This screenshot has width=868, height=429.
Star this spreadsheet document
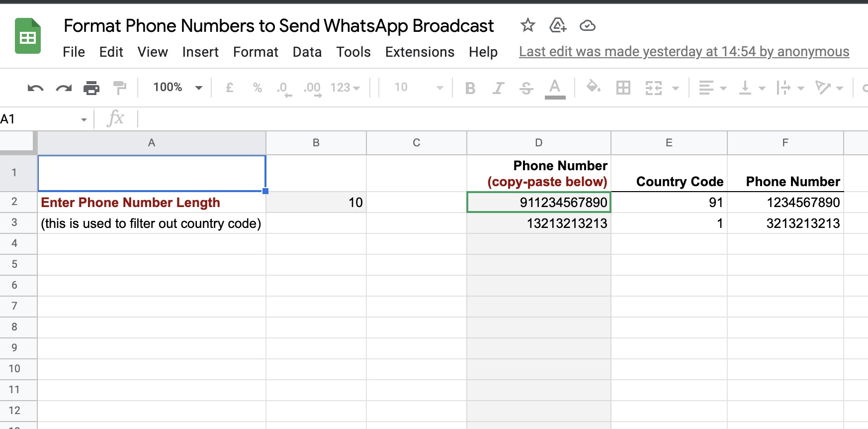click(x=527, y=25)
